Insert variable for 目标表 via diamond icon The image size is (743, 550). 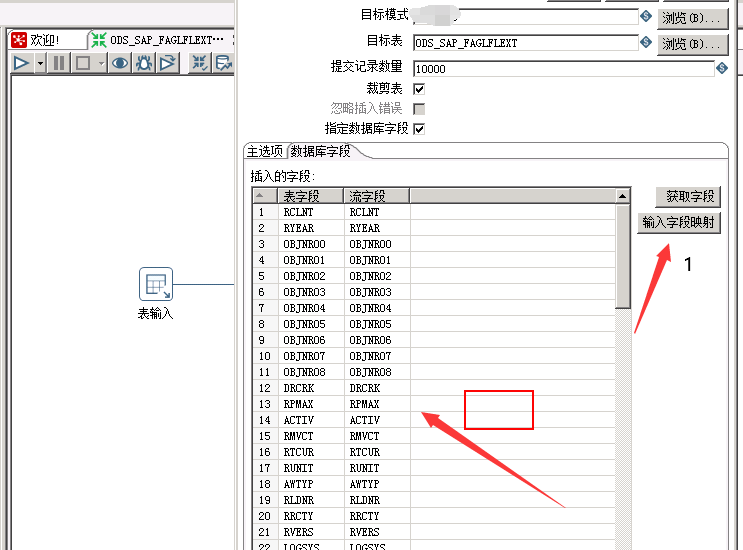[646, 42]
